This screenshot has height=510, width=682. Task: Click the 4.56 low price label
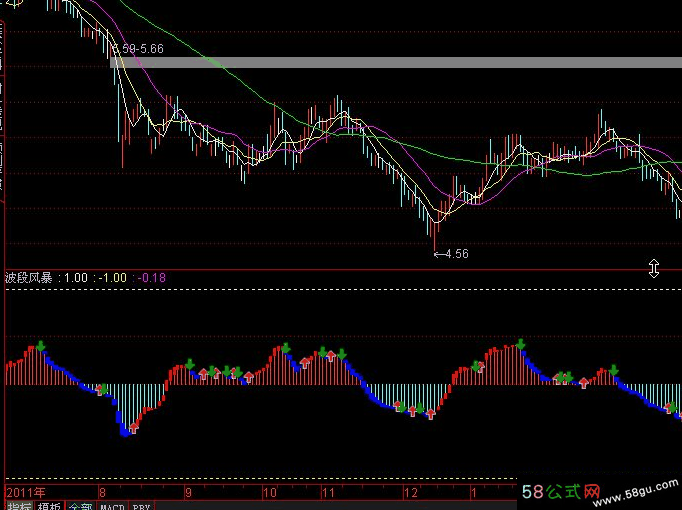click(x=455, y=254)
